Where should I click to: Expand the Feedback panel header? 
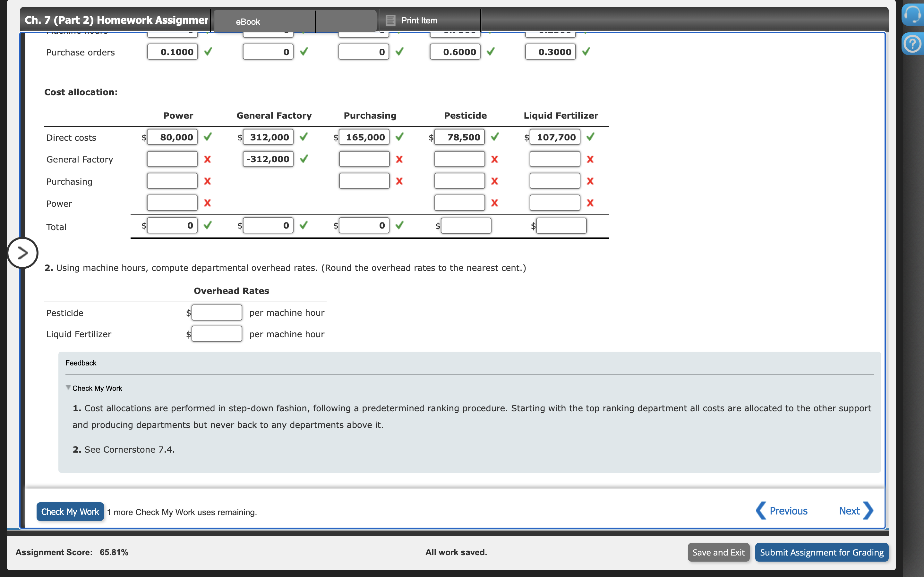coord(81,363)
